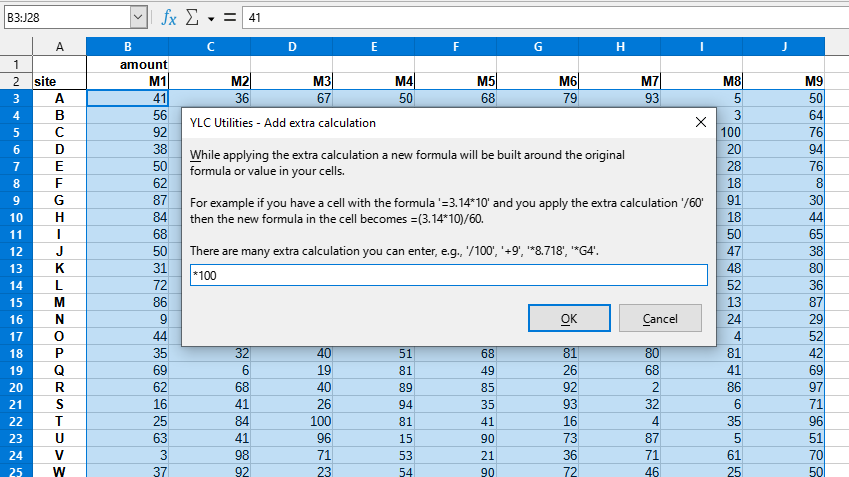Click the 'M7' header cell

[620, 81]
